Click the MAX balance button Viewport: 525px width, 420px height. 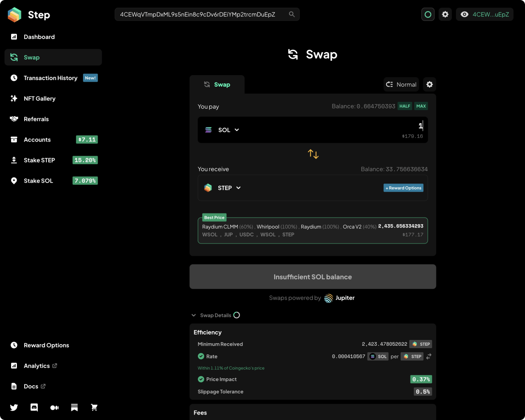pos(421,106)
